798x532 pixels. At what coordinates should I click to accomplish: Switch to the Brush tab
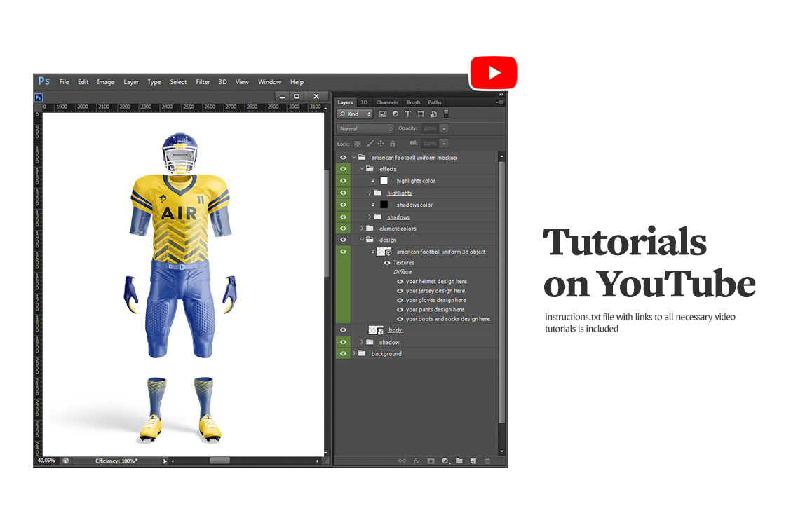coord(413,102)
